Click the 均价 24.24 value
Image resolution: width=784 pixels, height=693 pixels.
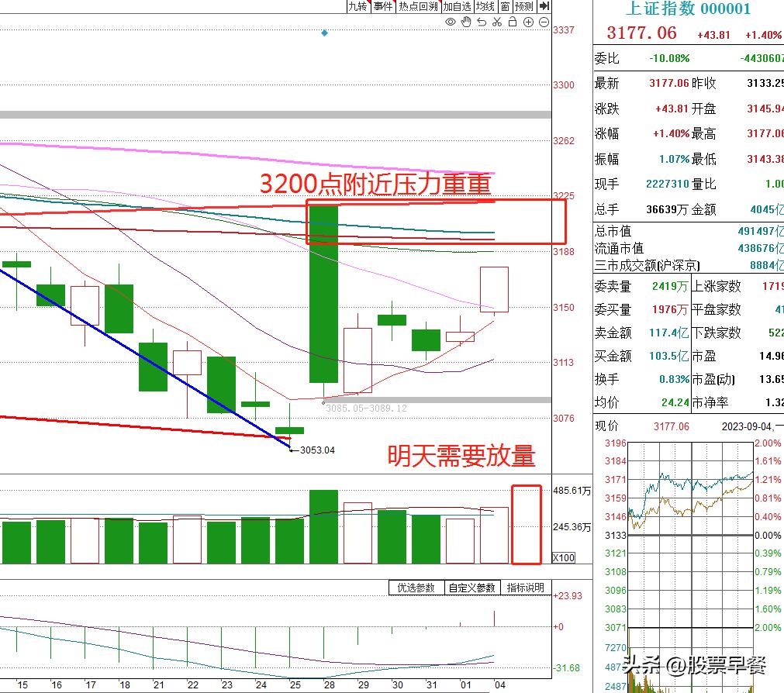675,402
